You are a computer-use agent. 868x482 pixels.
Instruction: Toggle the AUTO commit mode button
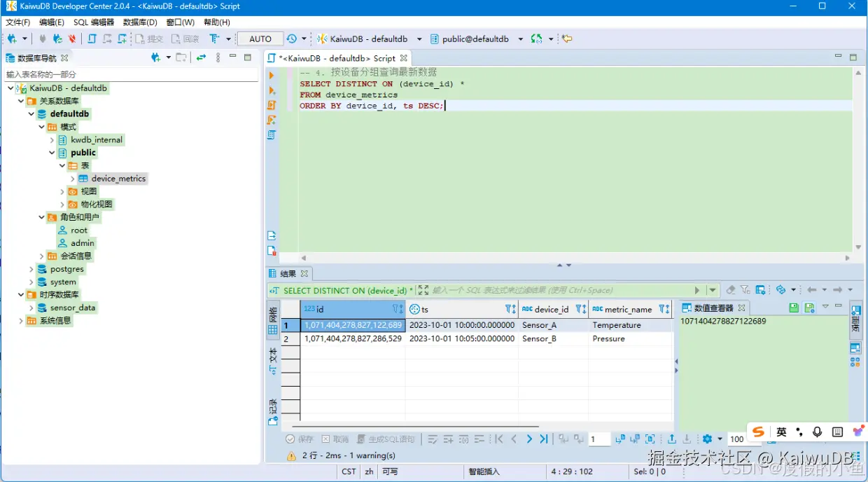tap(260, 39)
